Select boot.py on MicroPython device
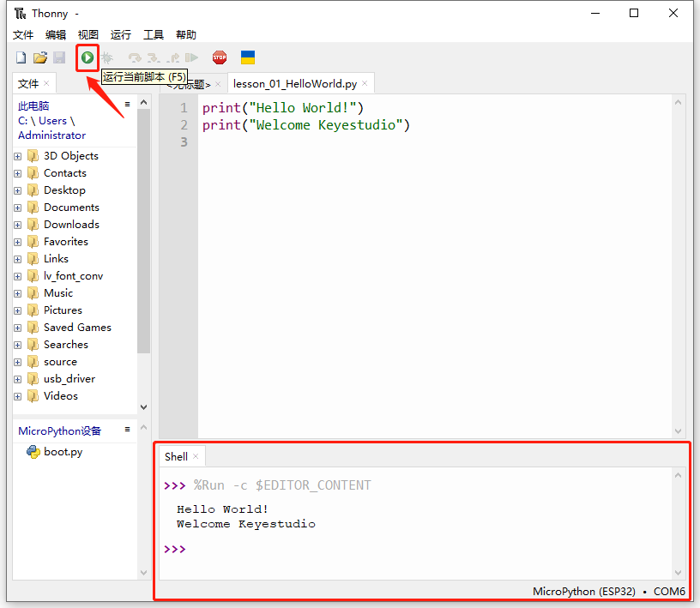 pos(63,452)
